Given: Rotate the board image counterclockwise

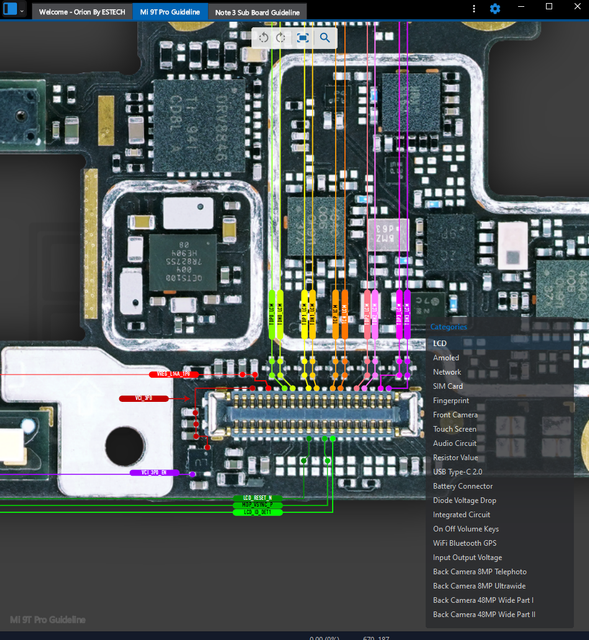Looking at the screenshot, I should 264,38.
